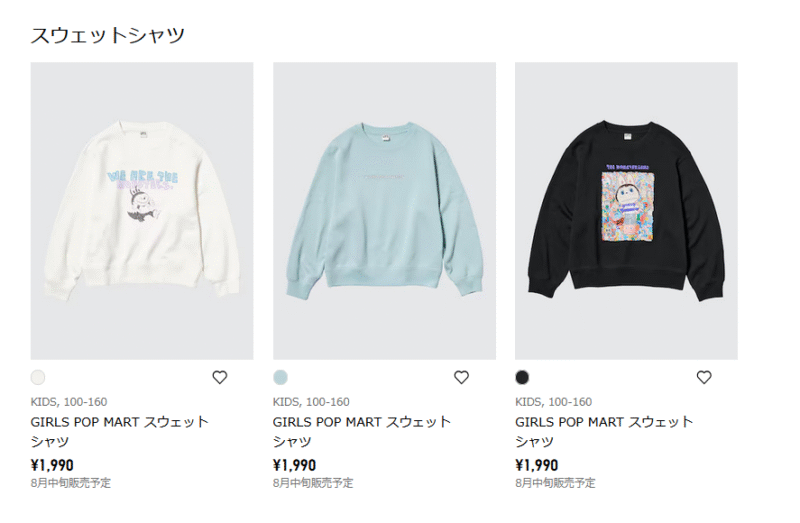Click the colorful character print on black sweatshirt
The height and width of the screenshot is (523, 800).
pos(628,207)
